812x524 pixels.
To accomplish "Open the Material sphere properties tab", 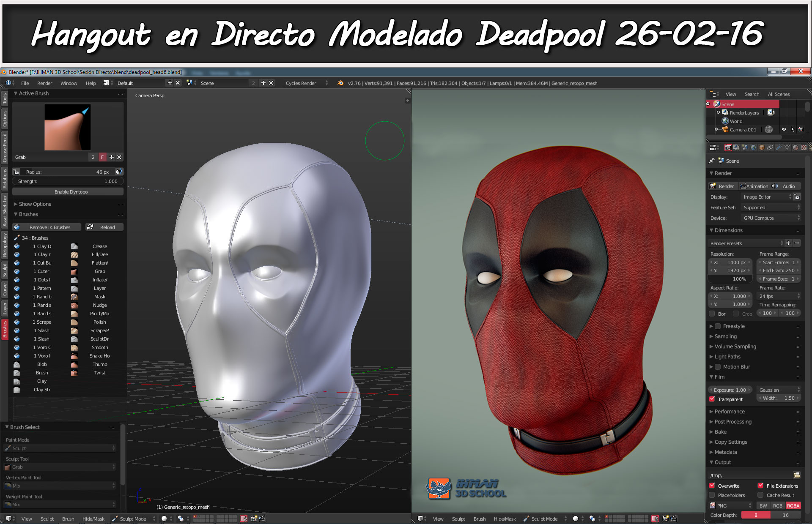I will click(796, 147).
